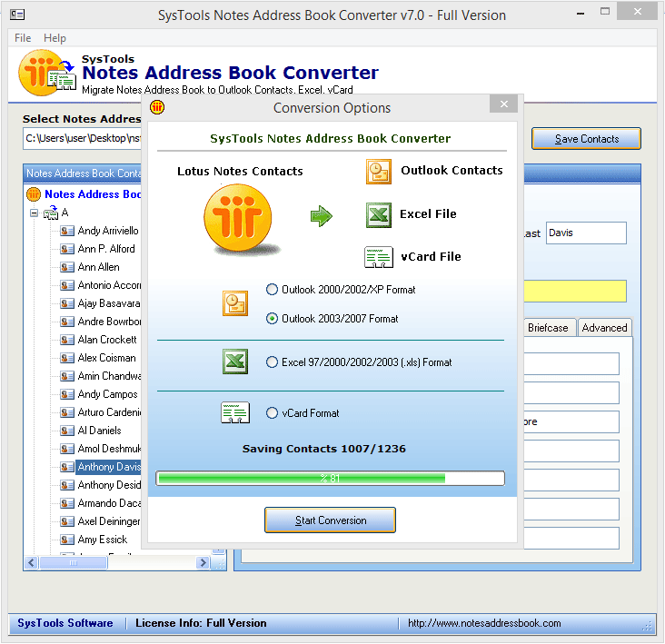Click the contact card icon for Amy Essick
The height and width of the screenshot is (644, 665).
(67, 540)
